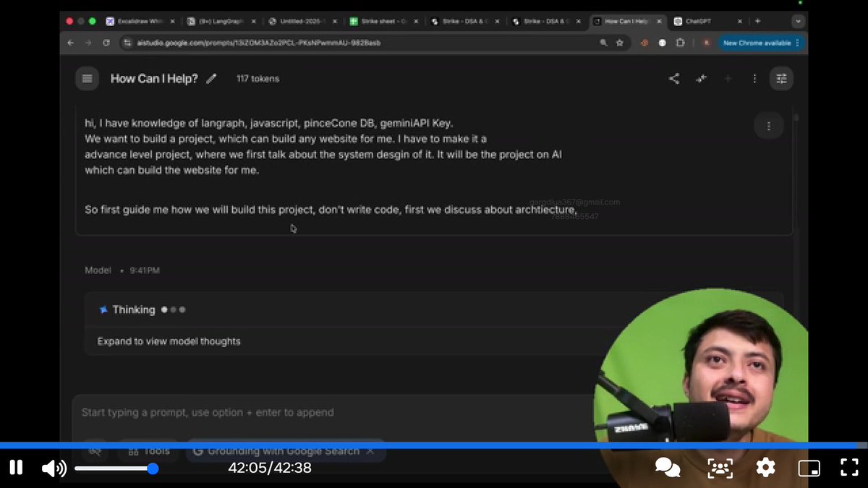Adjust the volume slider knob
868x488 pixels.
tap(153, 468)
